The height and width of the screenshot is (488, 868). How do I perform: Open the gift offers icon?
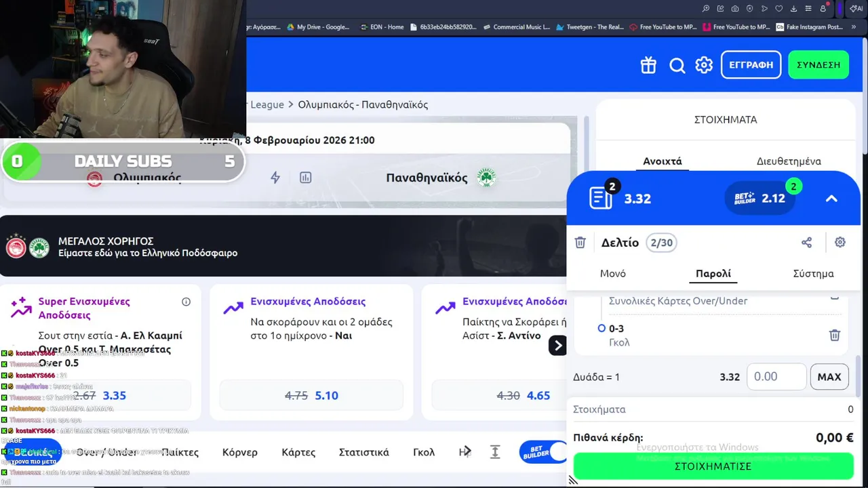pyautogui.click(x=648, y=65)
